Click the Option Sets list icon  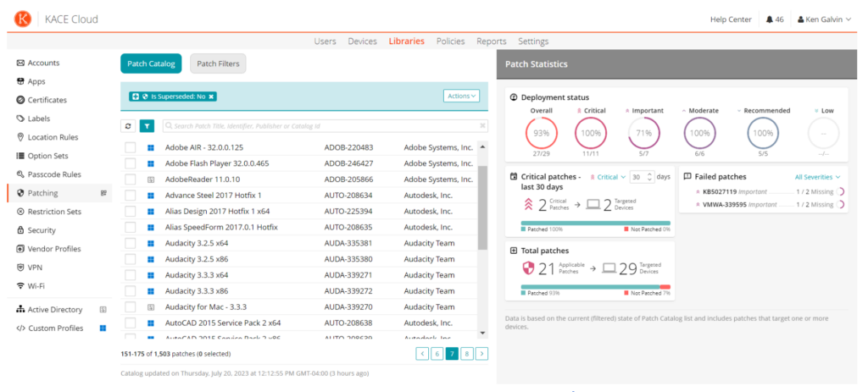click(20, 156)
